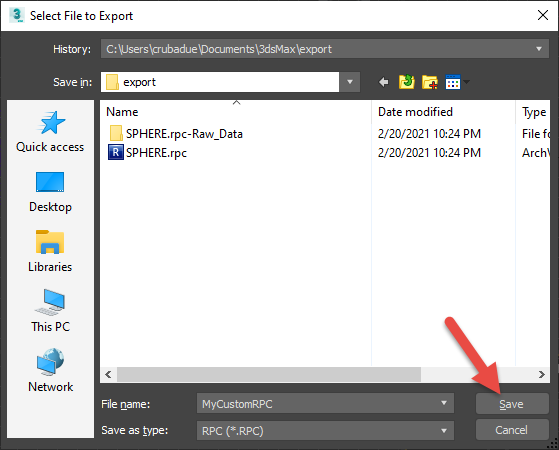This screenshot has width=559, height=450.
Task: Select the SPHERE.rpc-Raw_Data folder icon
Action: coord(116,133)
